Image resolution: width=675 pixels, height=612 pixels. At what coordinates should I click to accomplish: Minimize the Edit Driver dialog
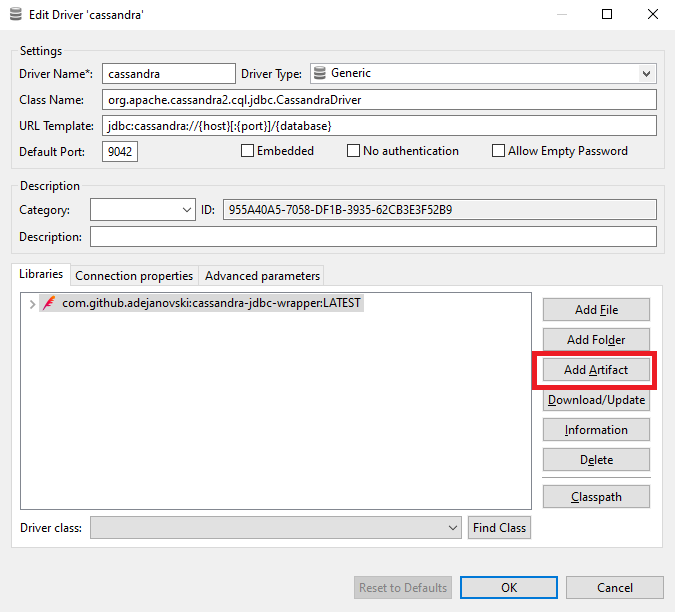(x=561, y=14)
